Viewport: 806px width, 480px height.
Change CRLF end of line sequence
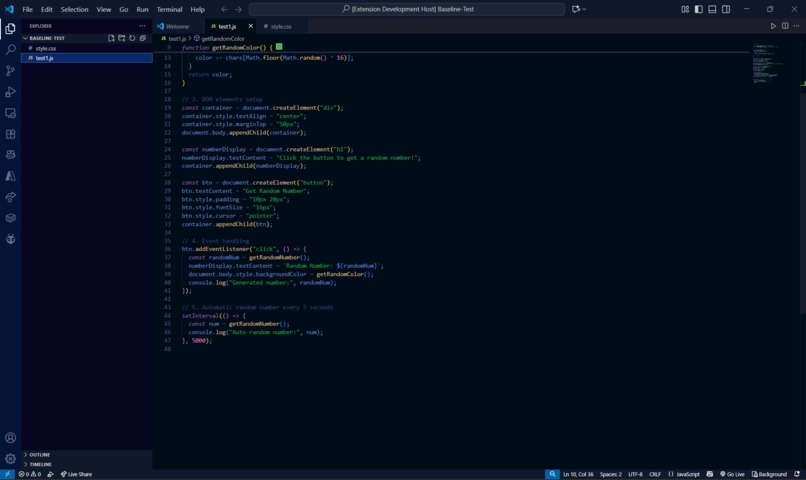(x=655, y=474)
